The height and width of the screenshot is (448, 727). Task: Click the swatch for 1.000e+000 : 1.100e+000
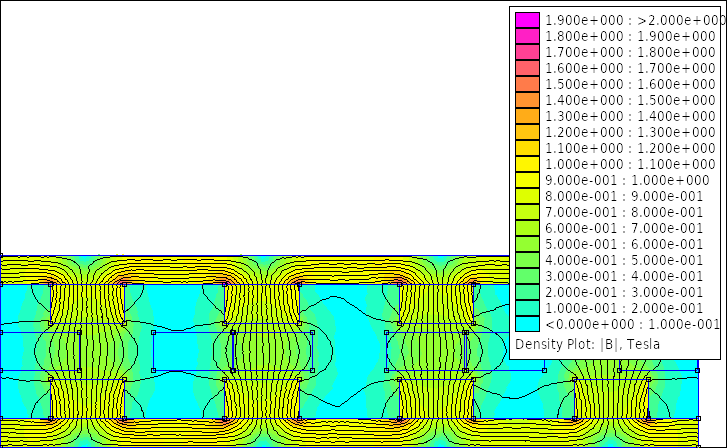pyautogui.click(x=527, y=164)
